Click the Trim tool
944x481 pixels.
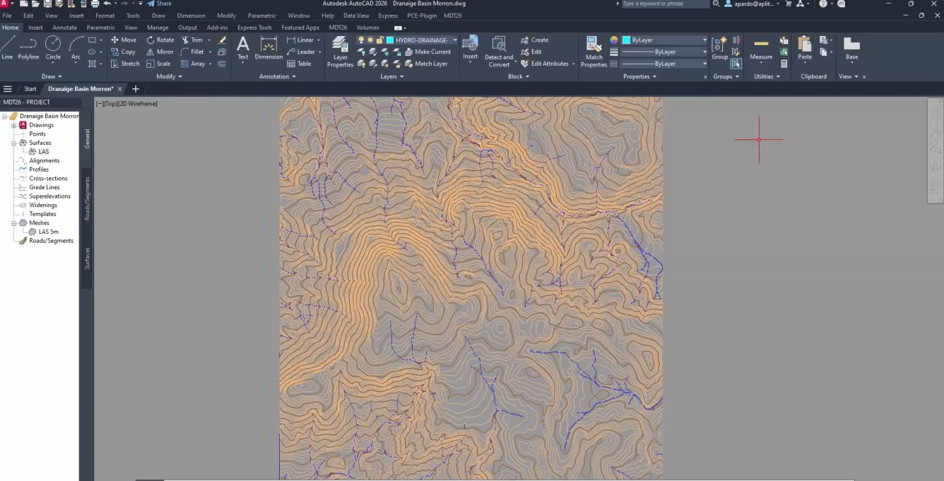[x=193, y=40]
